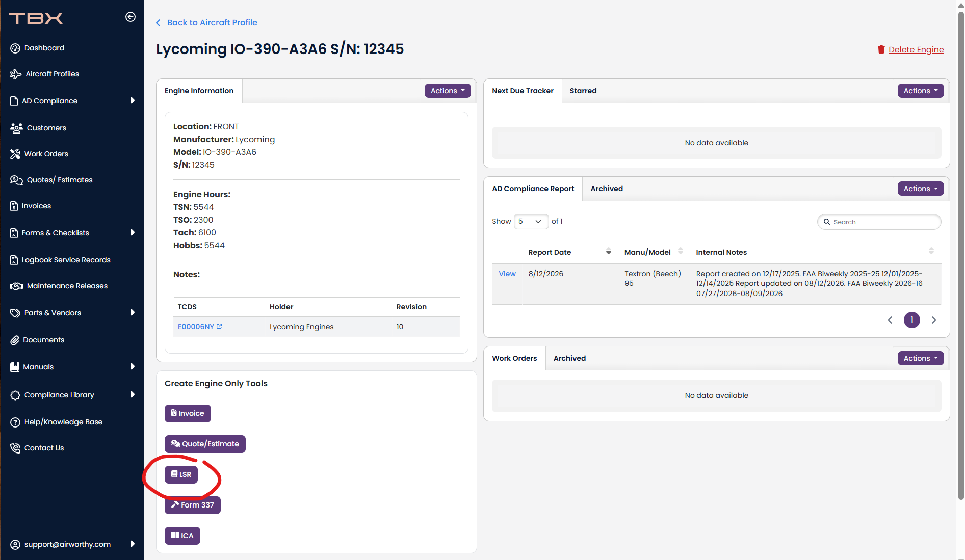Open the Engine Information Actions dropdown
Viewport: 965px width, 560px height.
pyautogui.click(x=448, y=91)
